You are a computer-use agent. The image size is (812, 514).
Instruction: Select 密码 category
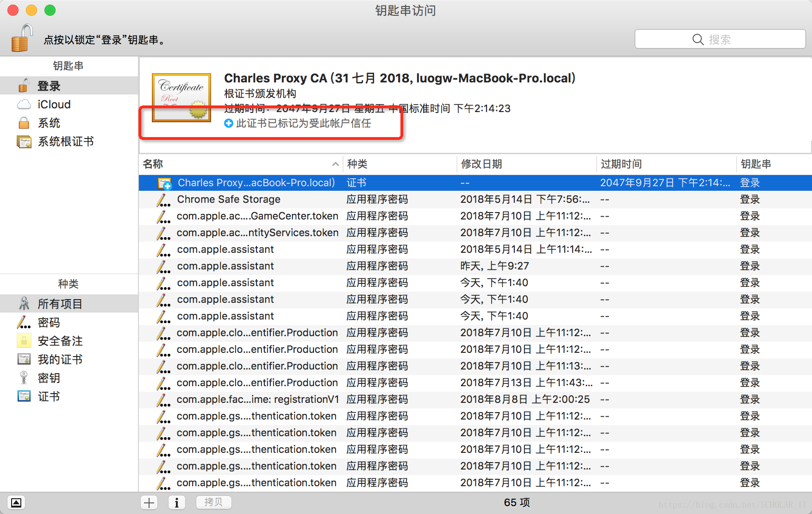69,322
